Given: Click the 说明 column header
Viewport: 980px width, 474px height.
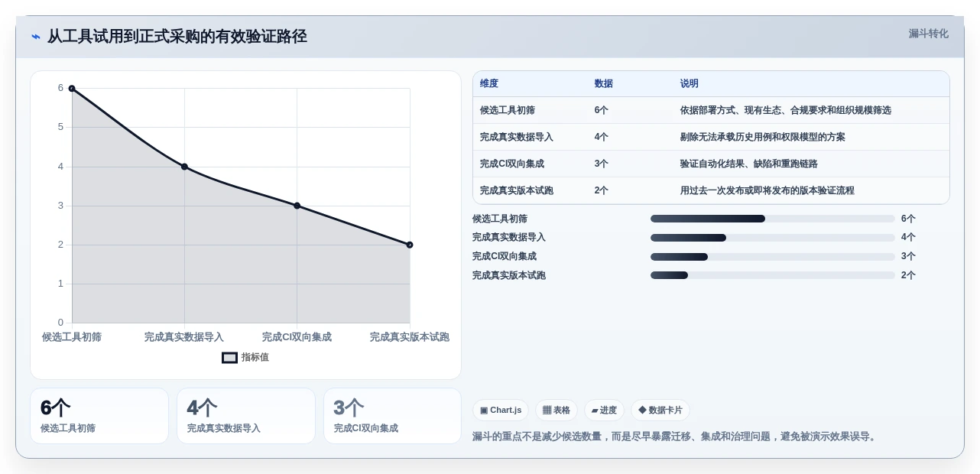Looking at the screenshot, I should pos(690,84).
